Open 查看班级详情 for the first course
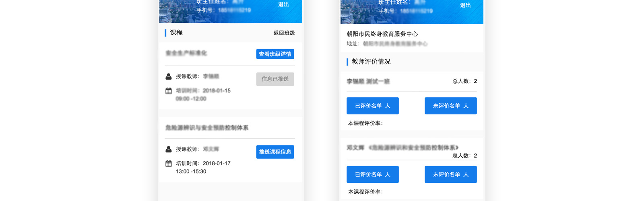644x201 pixels. (x=275, y=54)
